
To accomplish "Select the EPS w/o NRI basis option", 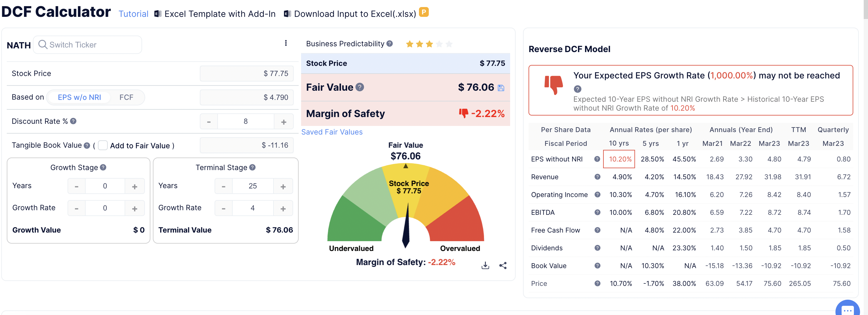I will coord(79,97).
